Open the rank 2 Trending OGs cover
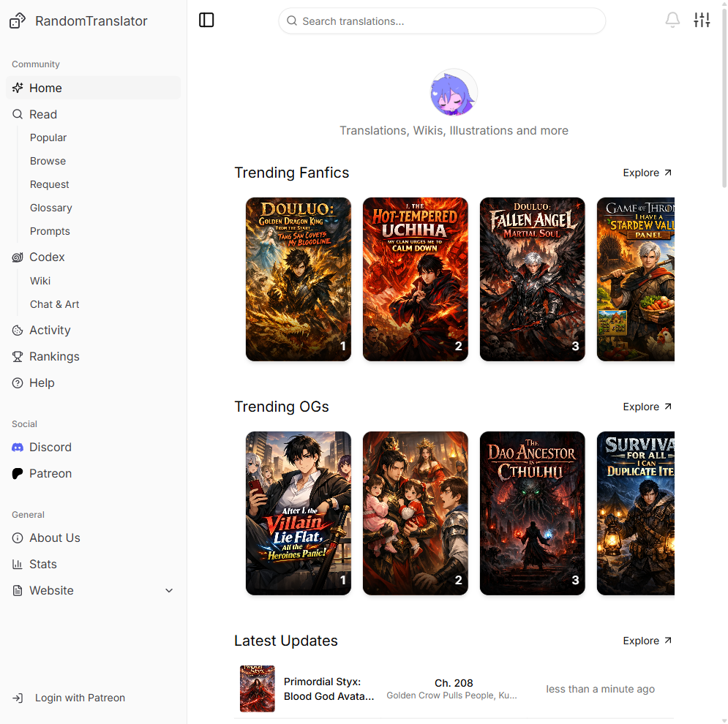 tap(415, 513)
